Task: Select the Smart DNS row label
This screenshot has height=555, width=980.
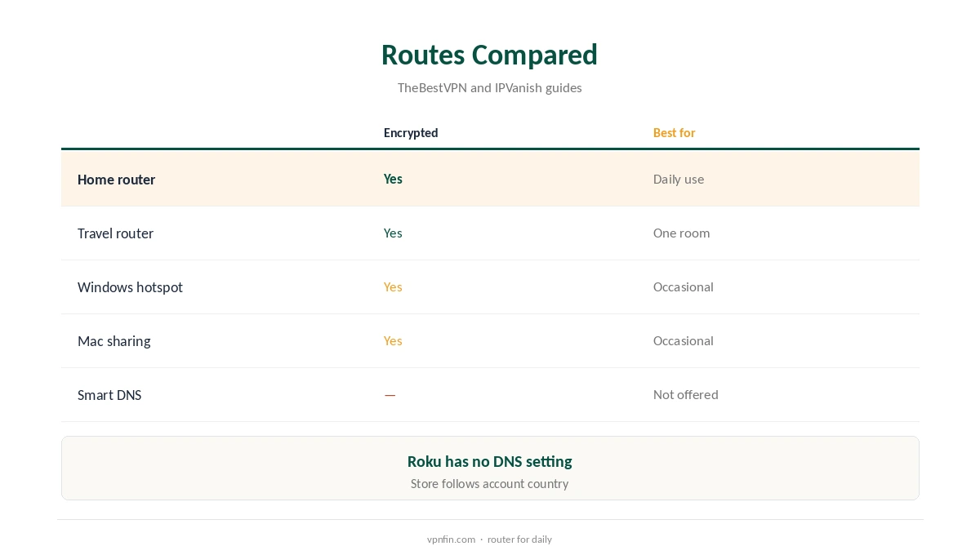Action: (109, 395)
